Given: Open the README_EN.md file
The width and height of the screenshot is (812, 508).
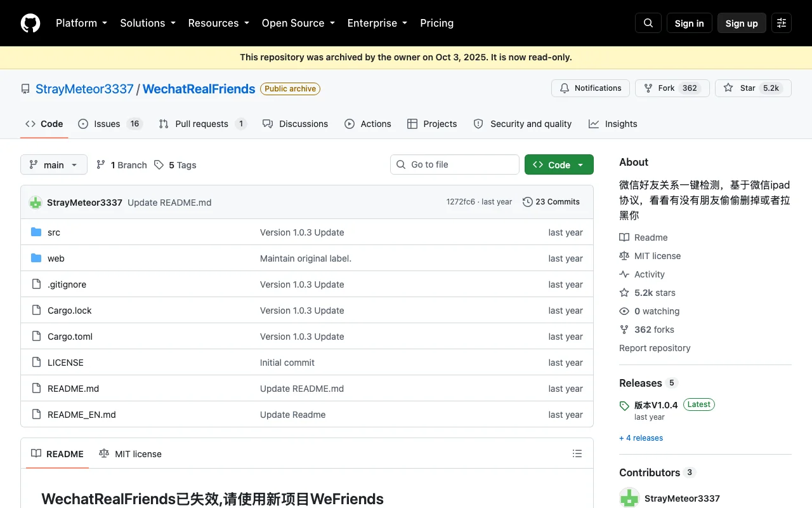Looking at the screenshot, I should tap(82, 415).
